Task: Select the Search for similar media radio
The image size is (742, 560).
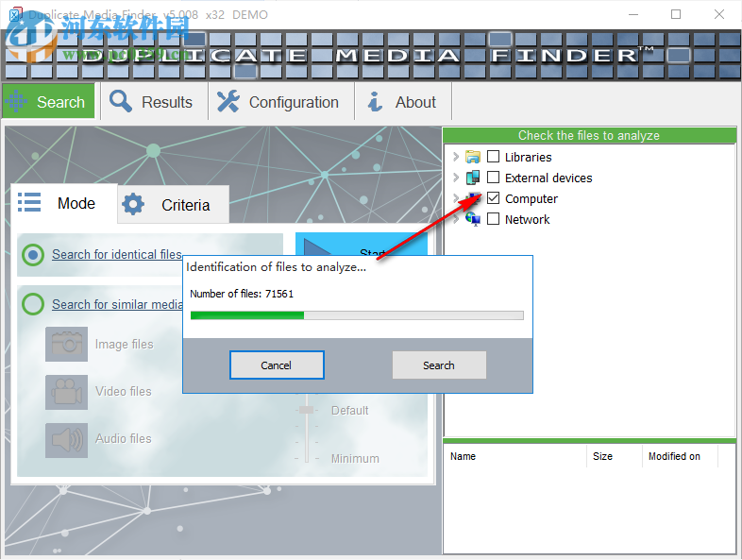Action: [33, 304]
